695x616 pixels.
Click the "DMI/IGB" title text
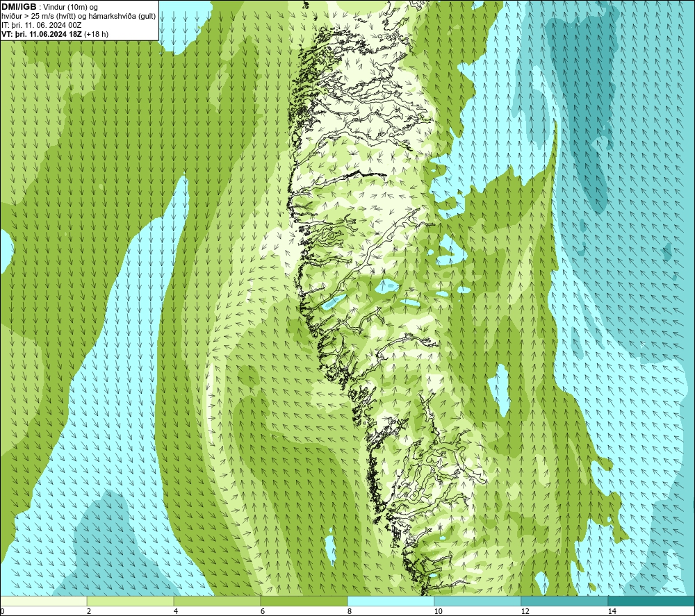(19, 7)
